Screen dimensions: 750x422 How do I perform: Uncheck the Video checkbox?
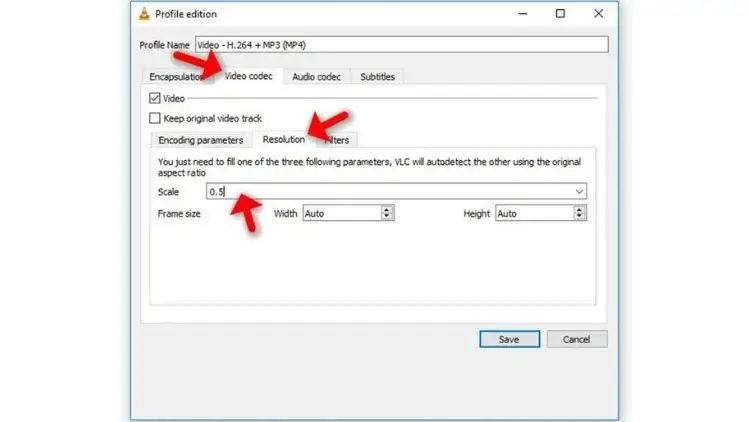pos(154,98)
